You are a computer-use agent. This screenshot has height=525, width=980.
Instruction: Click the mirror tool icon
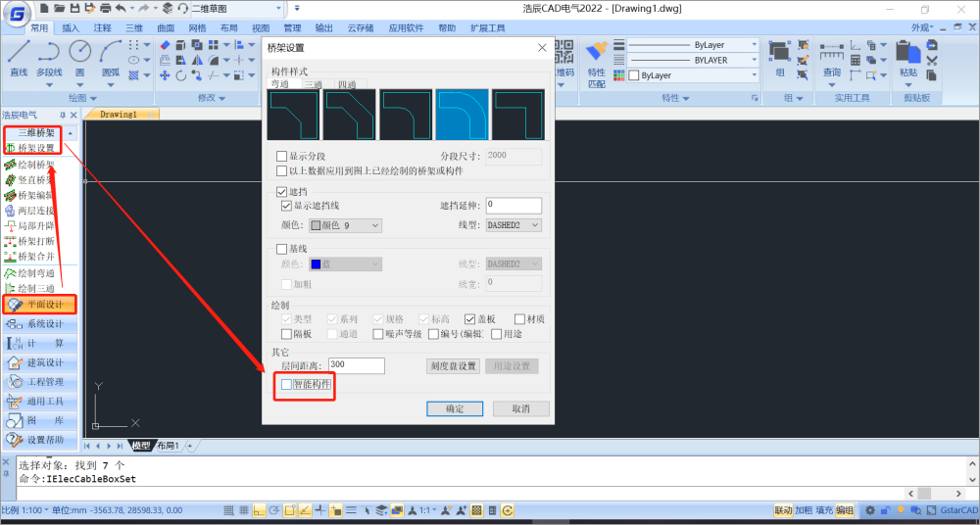coord(197,61)
